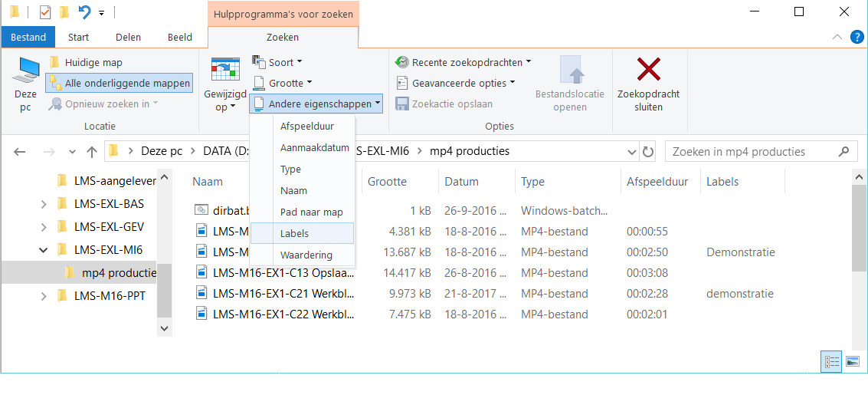Click the red X Zoekopdracht sluiten
The image size is (868, 395).
click(x=648, y=69)
